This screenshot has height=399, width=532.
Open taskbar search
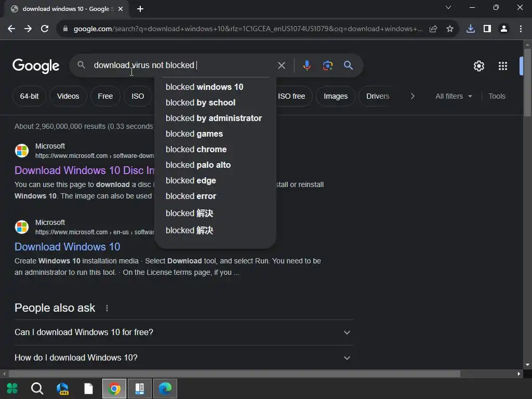tap(37, 389)
